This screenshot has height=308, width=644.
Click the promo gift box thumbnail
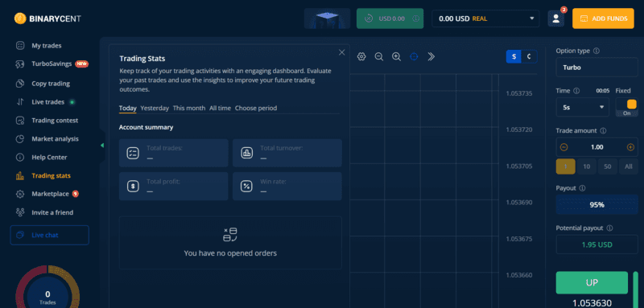328,18
